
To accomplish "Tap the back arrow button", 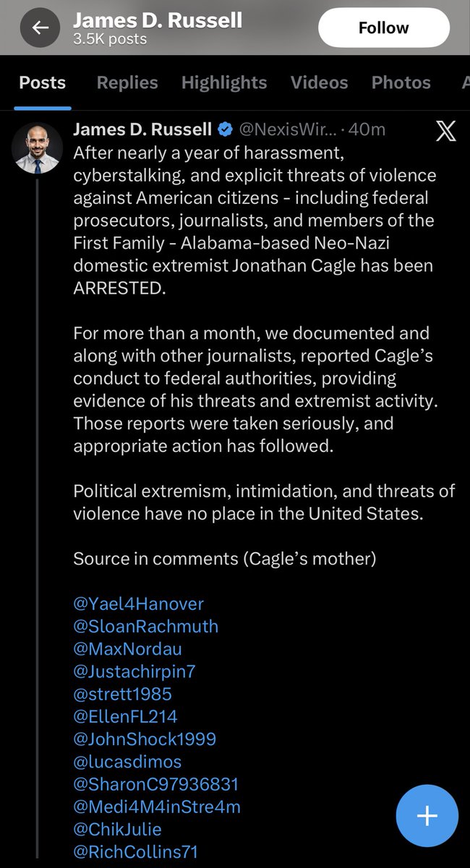I will [40, 28].
